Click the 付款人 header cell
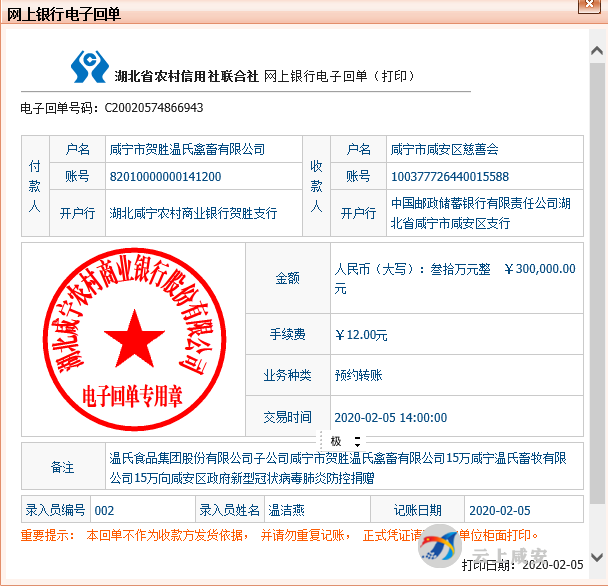This screenshot has height=588, width=608. coord(35,186)
